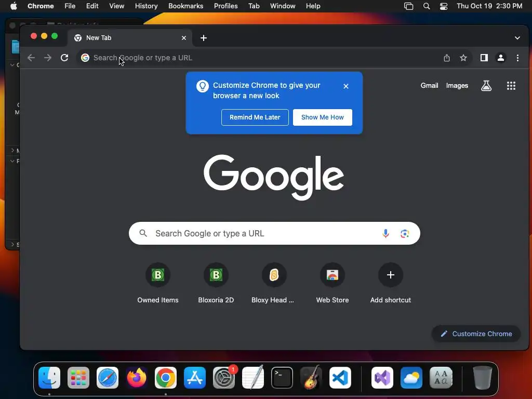
Task: Open Launchpad from the dock
Action: pyautogui.click(x=78, y=378)
